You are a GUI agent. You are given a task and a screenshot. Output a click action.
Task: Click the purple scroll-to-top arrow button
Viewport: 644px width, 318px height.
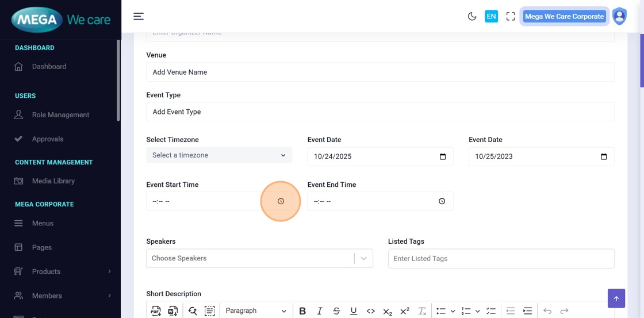click(x=616, y=298)
